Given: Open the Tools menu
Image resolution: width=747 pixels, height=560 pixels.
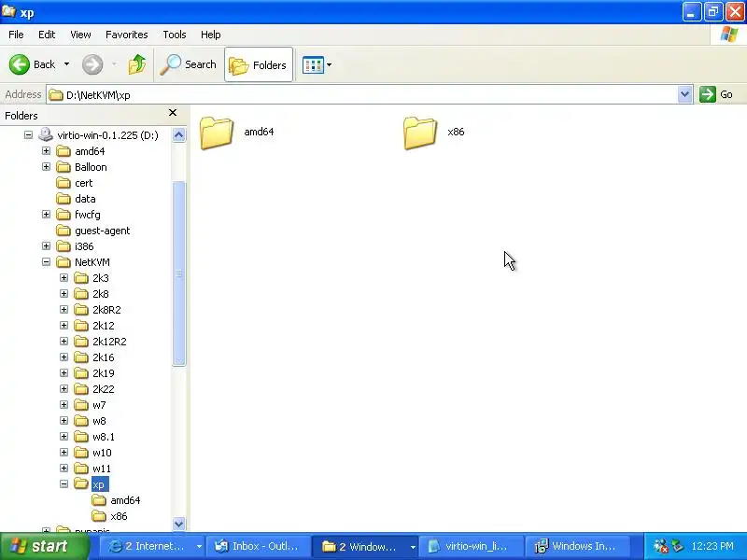Looking at the screenshot, I should tap(175, 35).
